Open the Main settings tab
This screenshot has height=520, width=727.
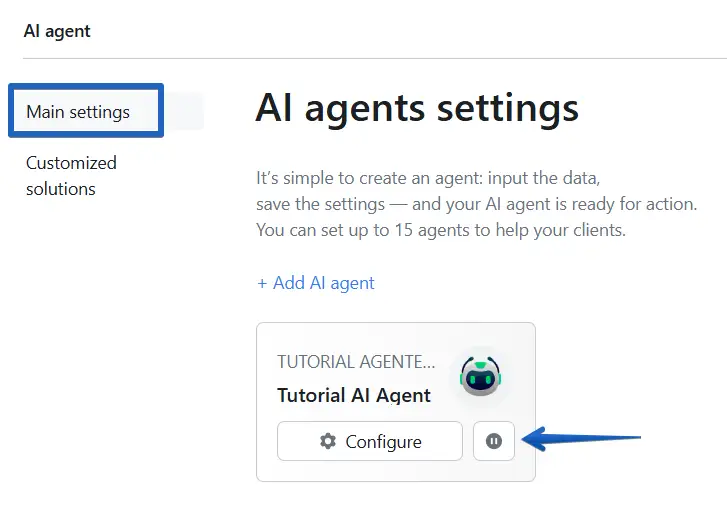pos(78,111)
